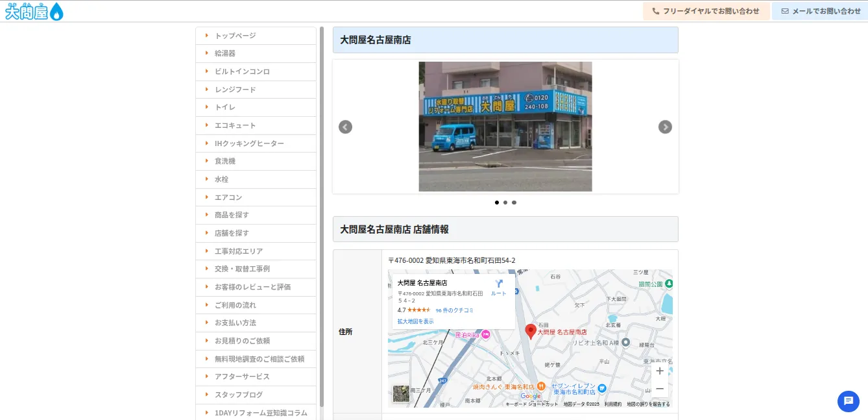Viewport: 868px width, 420px height.
Task: Click the Google logo on the map
Action: click(x=530, y=396)
